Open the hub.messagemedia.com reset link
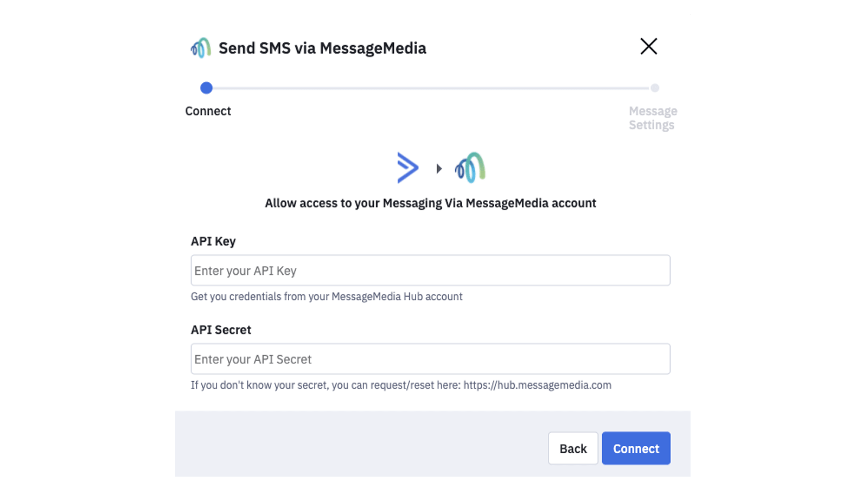 538,385
